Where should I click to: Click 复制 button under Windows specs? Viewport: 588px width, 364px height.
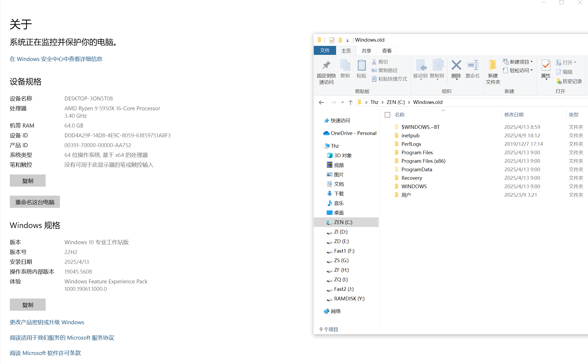click(28, 305)
